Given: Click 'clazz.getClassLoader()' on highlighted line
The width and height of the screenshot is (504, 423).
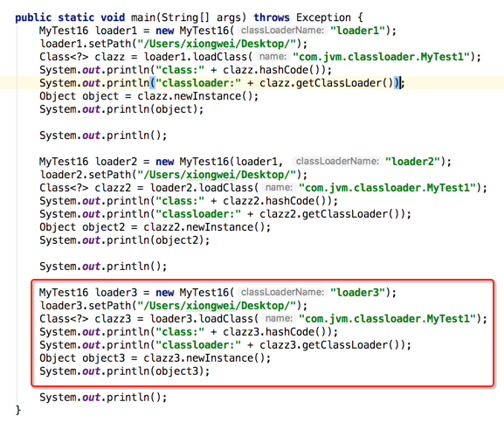Looking at the screenshot, I should (327, 83).
